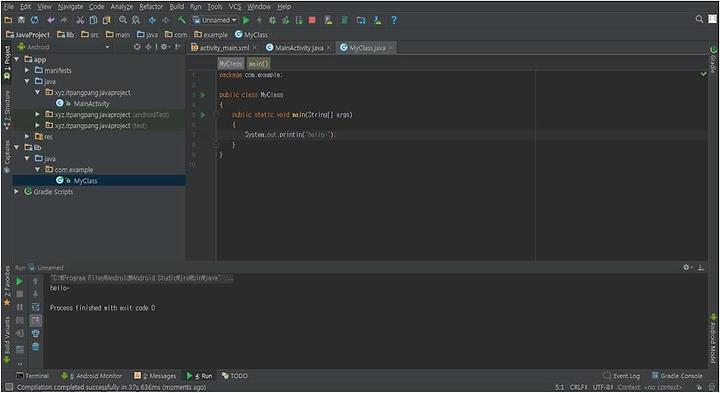Click the Save All toolbar icon
The width and height of the screenshot is (720, 393).
21,20
